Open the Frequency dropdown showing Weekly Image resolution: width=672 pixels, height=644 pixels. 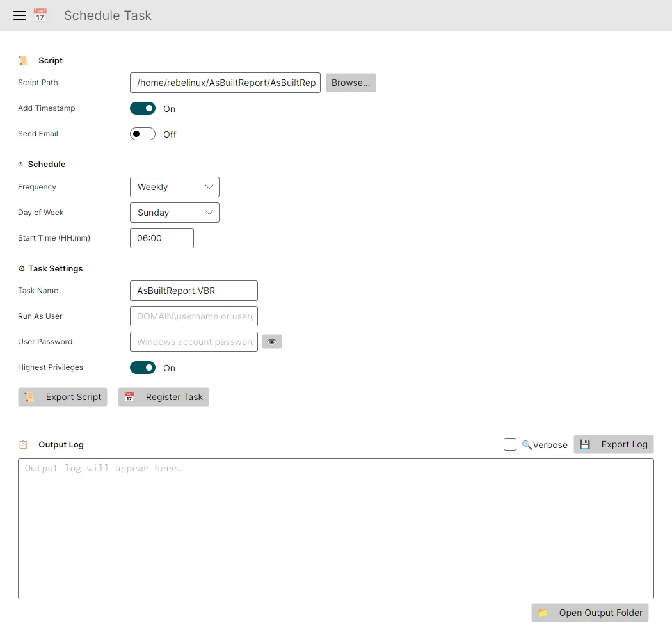[x=174, y=186]
